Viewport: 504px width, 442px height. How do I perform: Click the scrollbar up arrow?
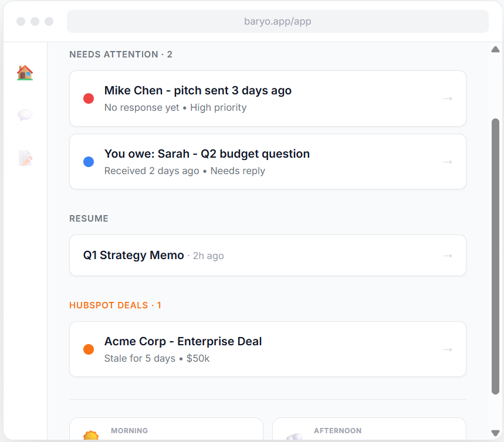495,49
